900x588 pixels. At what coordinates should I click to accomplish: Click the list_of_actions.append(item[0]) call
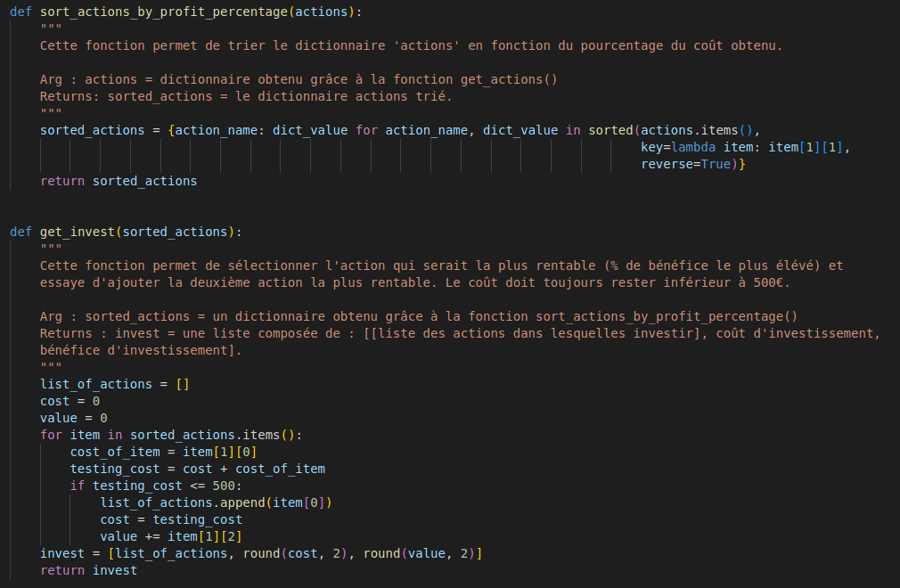coord(216,502)
